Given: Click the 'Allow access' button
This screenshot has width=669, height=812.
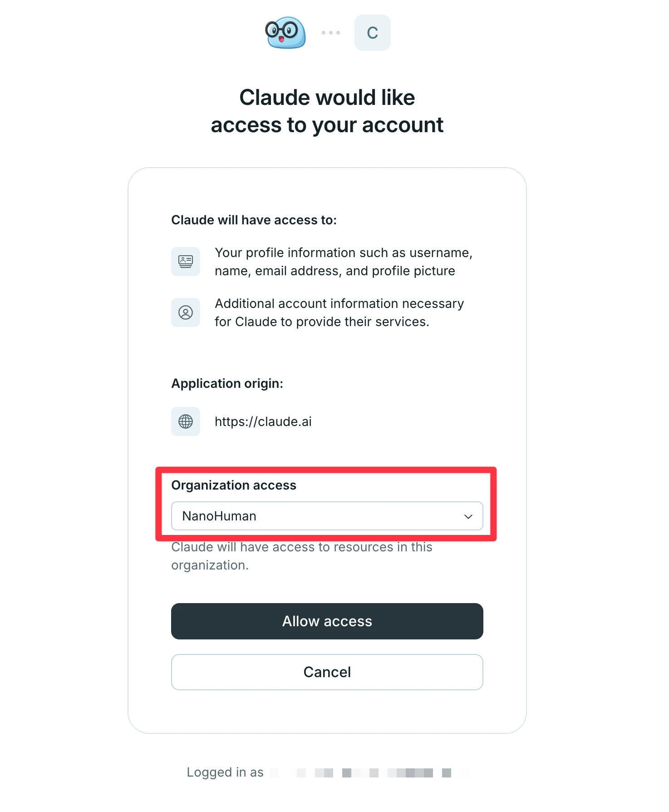Looking at the screenshot, I should click(327, 621).
